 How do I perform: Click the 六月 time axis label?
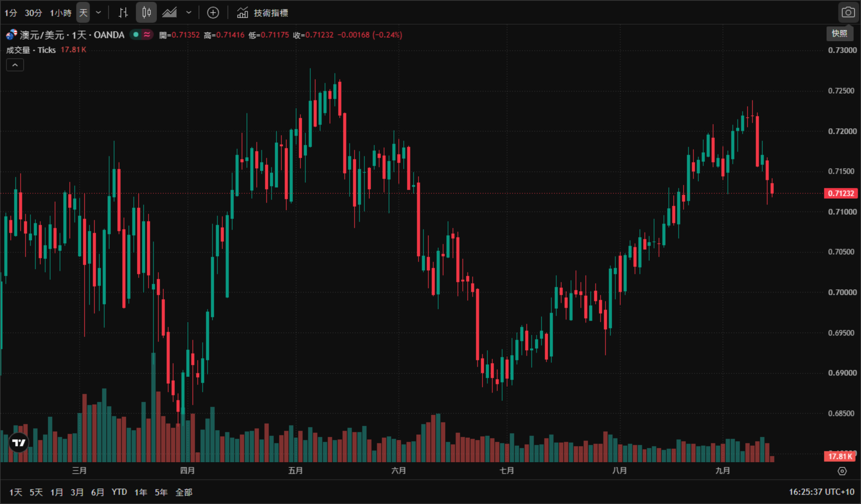[x=399, y=471]
